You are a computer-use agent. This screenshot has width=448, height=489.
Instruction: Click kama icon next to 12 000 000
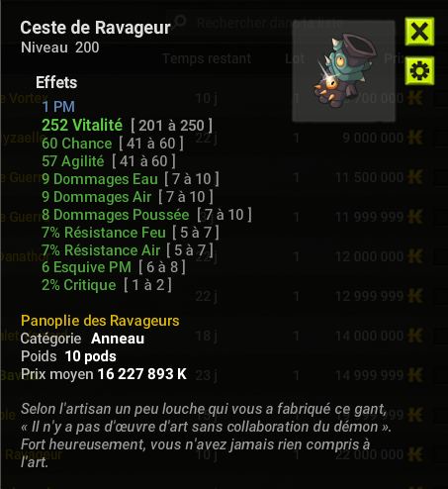pyautogui.click(x=415, y=256)
